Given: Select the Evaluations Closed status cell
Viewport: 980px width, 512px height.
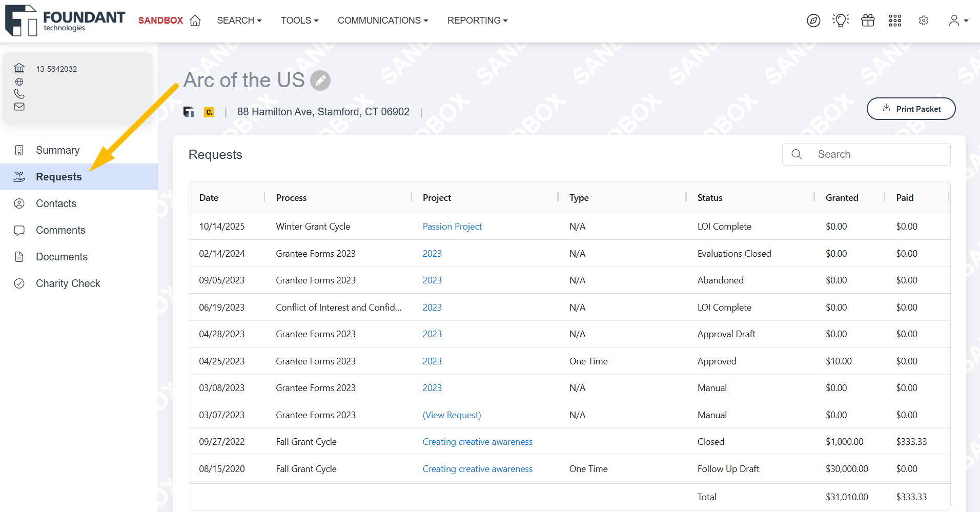Looking at the screenshot, I should 734,254.
